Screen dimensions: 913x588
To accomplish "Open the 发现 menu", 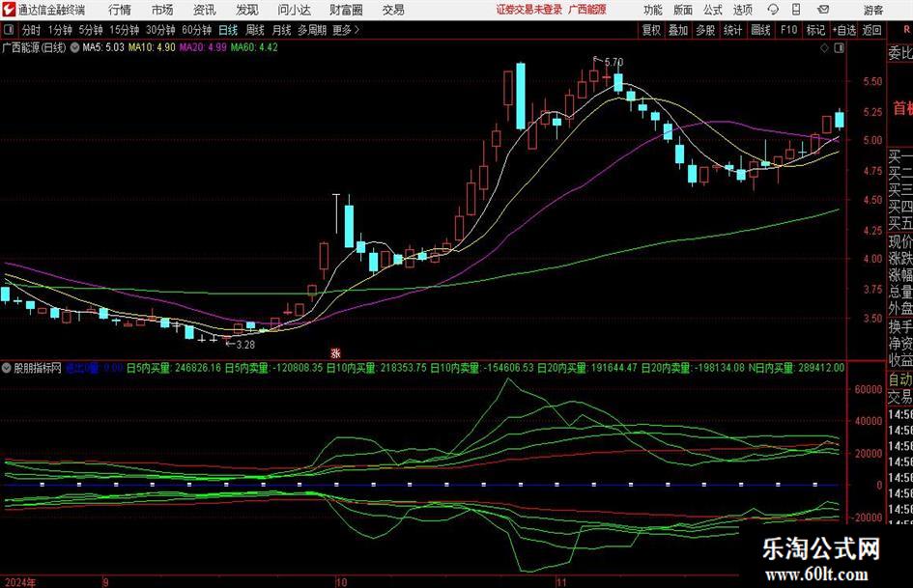I will [x=247, y=10].
